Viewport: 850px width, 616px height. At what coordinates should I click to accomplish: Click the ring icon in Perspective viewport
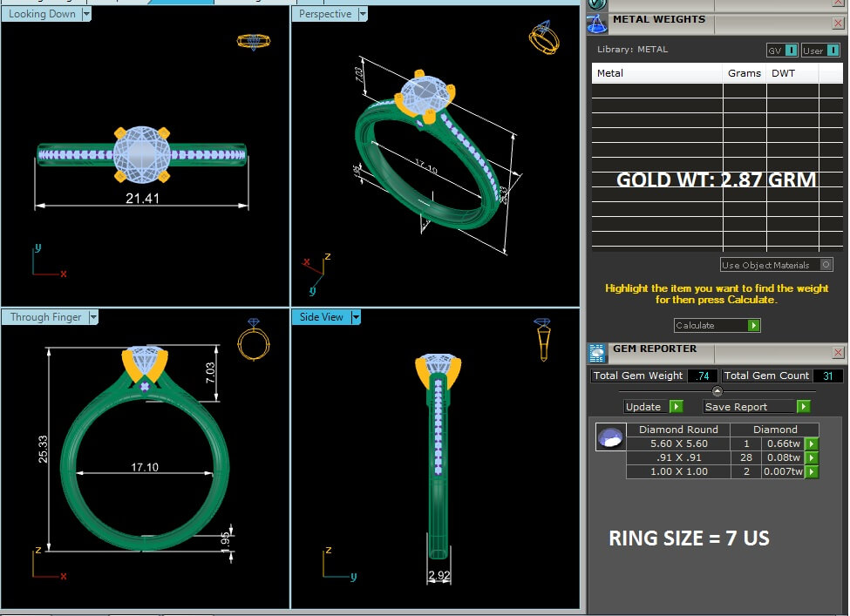tap(542, 39)
